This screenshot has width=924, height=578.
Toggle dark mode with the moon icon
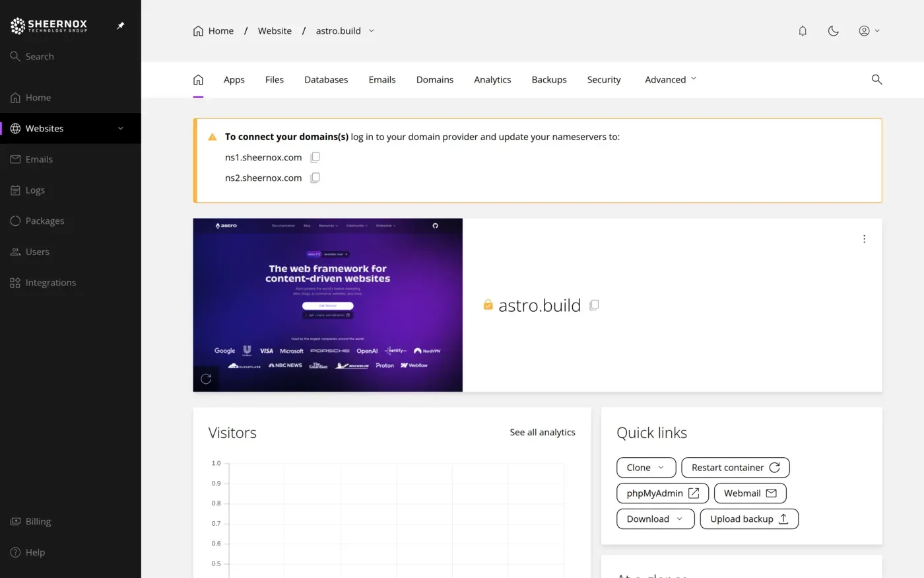tap(834, 31)
